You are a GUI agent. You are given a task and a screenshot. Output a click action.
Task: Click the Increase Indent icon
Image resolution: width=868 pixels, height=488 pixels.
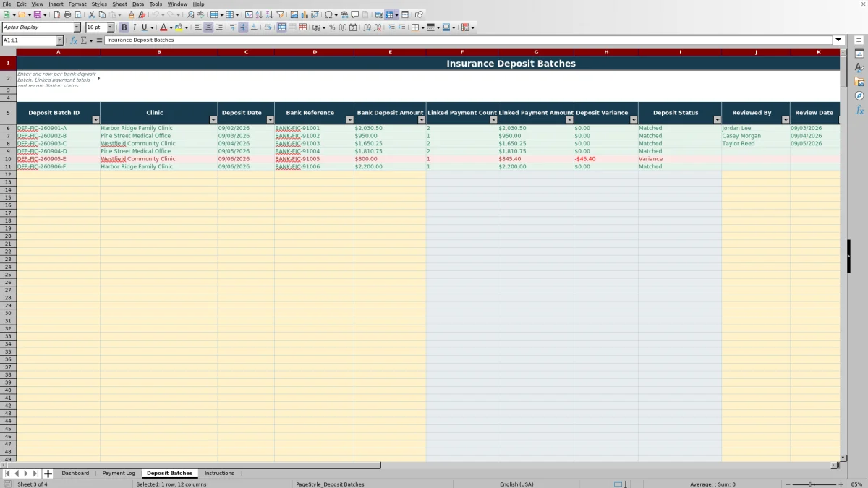point(391,27)
